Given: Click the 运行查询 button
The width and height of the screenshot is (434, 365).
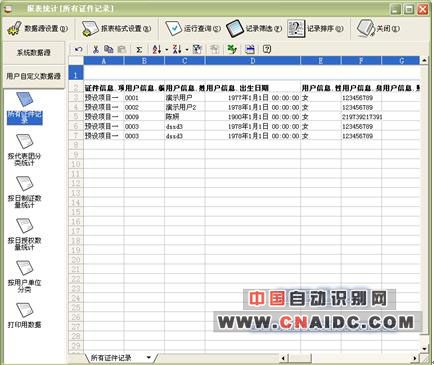Looking at the screenshot, I should pos(193,28).
